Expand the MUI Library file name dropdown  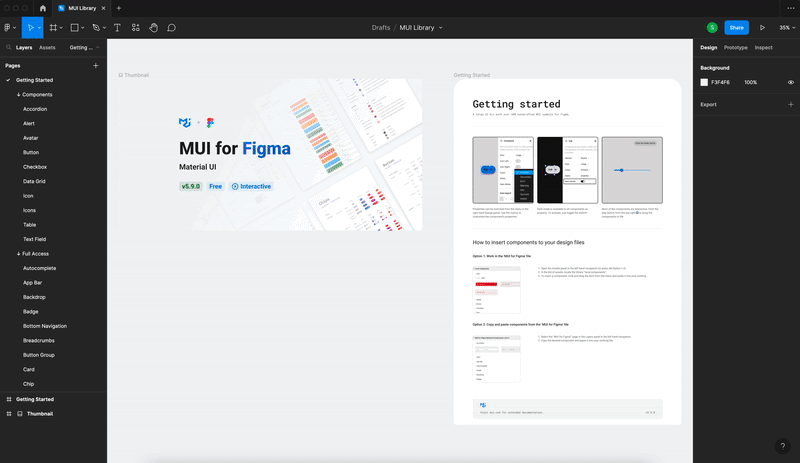(x=440, y=28)
